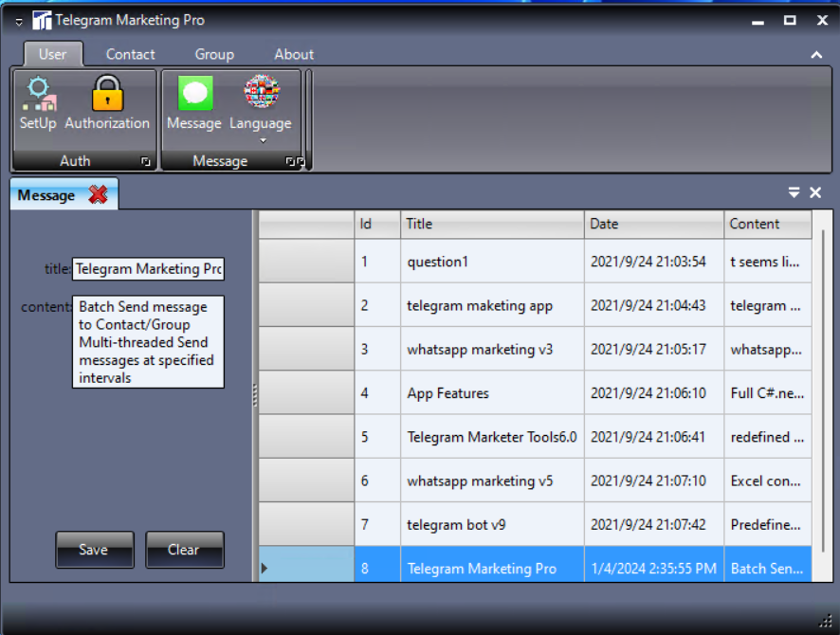The height and width of the screenshot is (635, 840).
Task: Collapse the ribbon with the chevron
Action: pos(816,55)
